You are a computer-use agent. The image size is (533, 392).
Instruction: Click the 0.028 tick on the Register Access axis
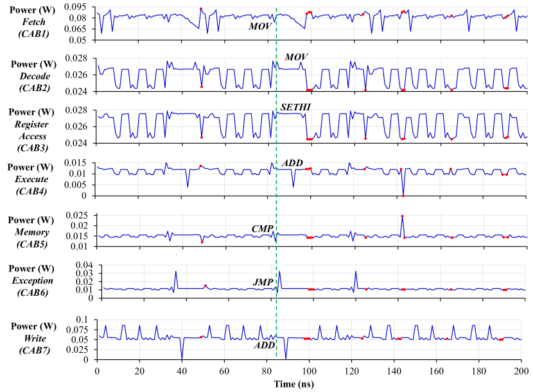coord(76,110)
